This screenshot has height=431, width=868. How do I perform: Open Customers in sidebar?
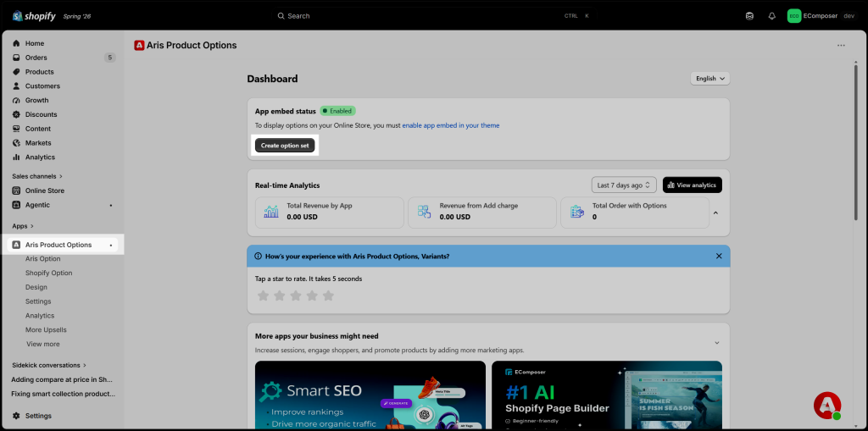(x=42, y=86)
